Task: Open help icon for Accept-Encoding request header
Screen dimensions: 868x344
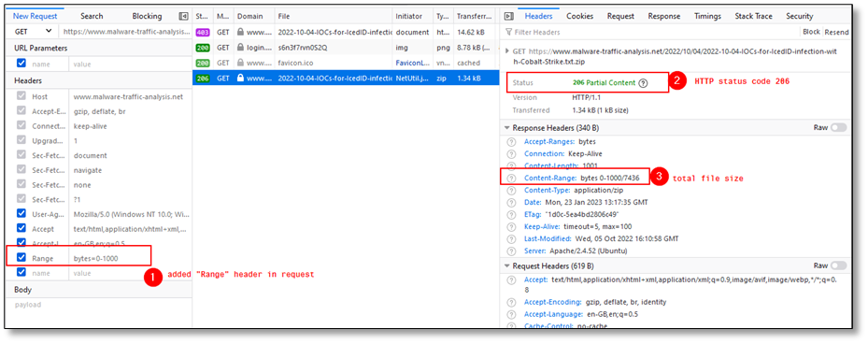Action: (511, 303)
